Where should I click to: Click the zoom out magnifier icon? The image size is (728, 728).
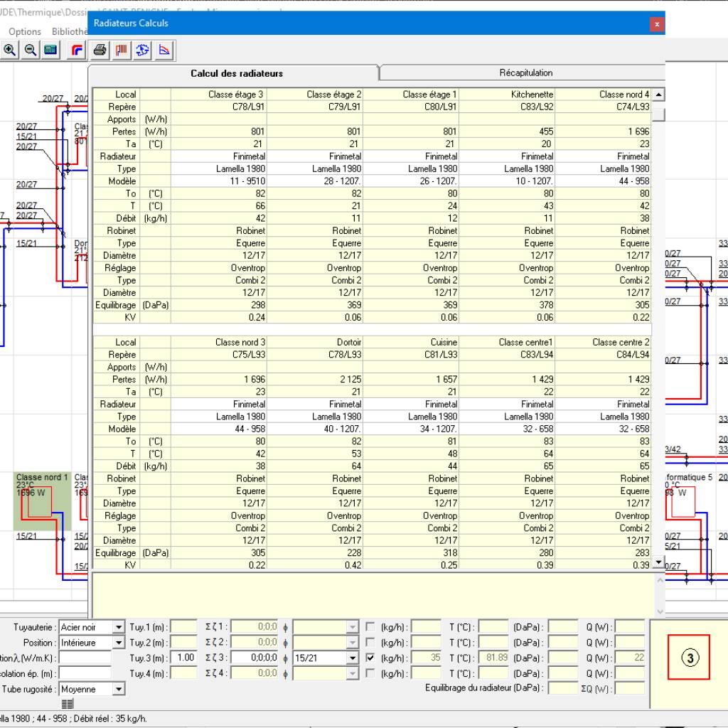[30, 50]
